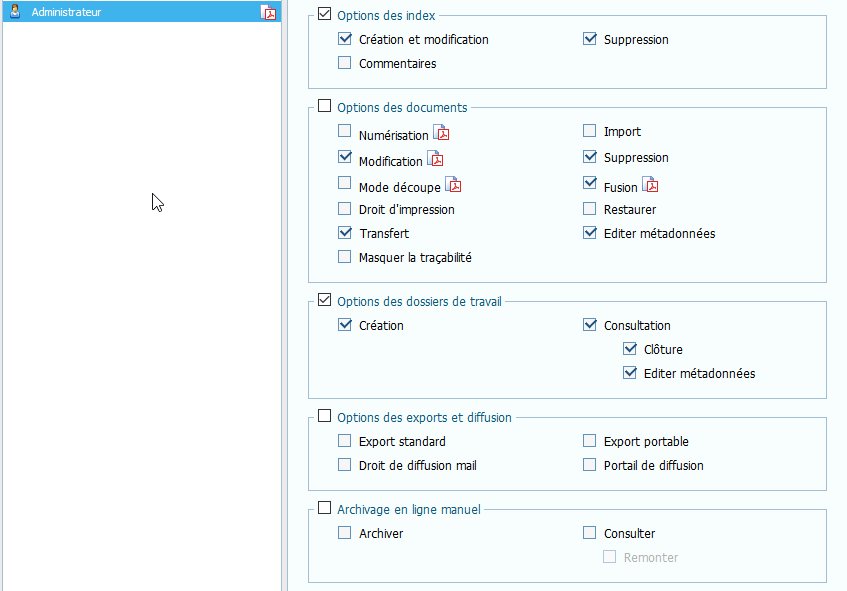The image size is (847, 591).
Task: Check the Masquer la traçabilité option
Action: [345, 257]
